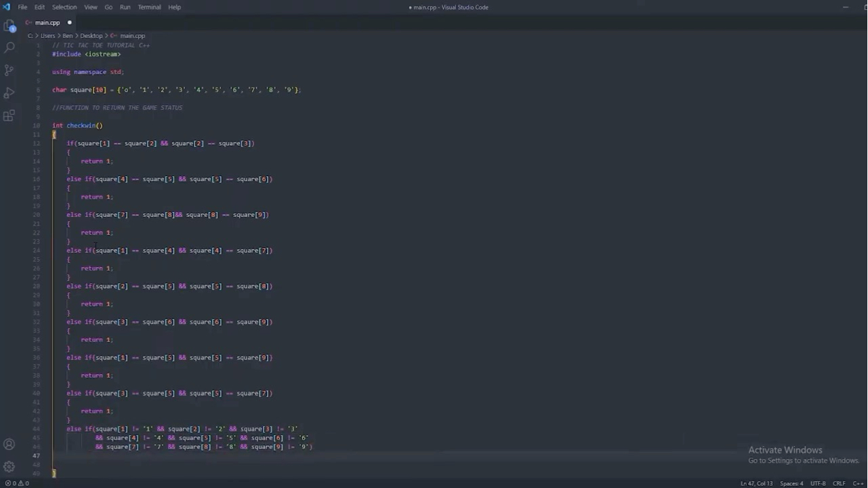Open the Run menu
The width and height of the screenshot is (868, 488).
(125, 7)
